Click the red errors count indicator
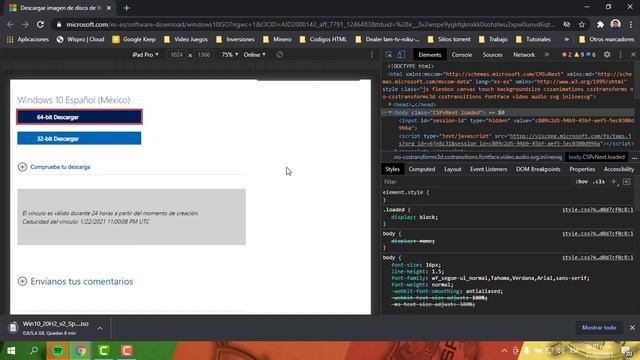This screenshot has width=640, height=360. tap(567, 55)
